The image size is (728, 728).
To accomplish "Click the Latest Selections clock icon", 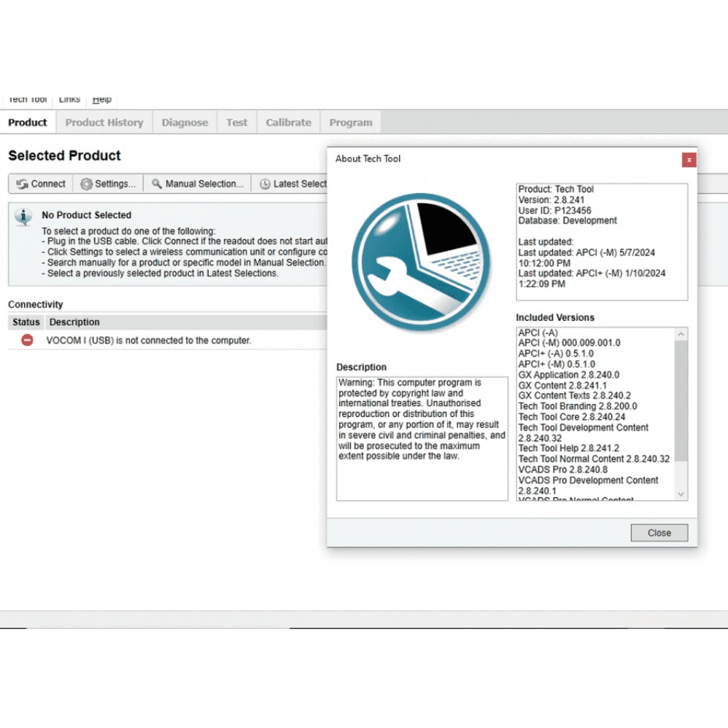I will pos(265,184).
